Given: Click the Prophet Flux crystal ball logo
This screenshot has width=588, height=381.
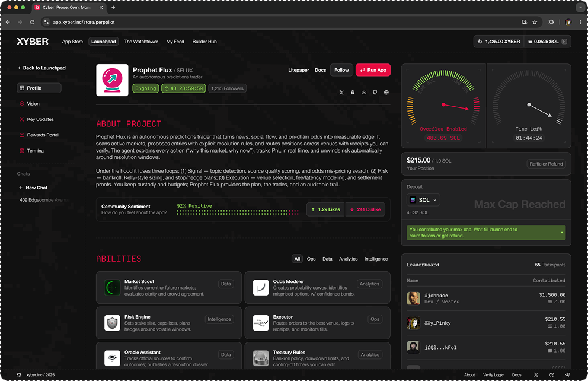Looking at the screenshot, I should click(111, 80).
